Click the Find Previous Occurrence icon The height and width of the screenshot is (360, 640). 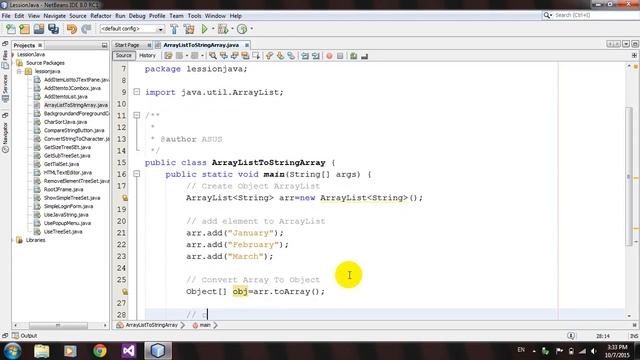[x=224, y=56]
